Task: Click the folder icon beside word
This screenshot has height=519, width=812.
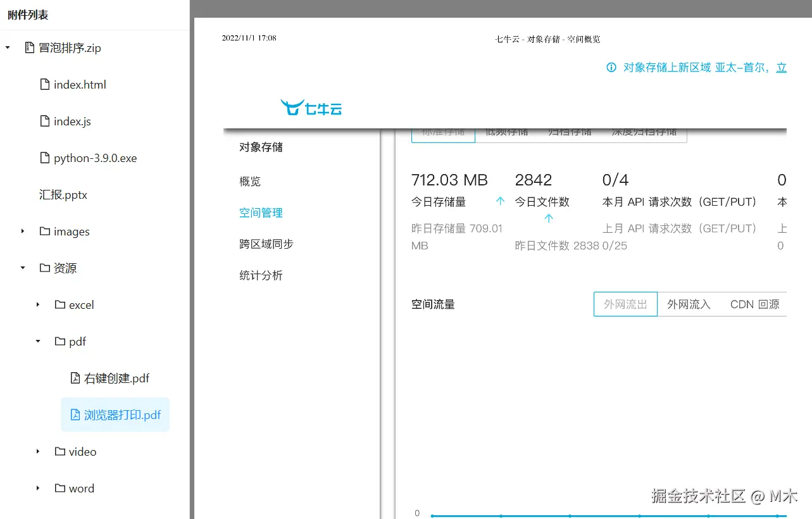Action: pos(59,489)
